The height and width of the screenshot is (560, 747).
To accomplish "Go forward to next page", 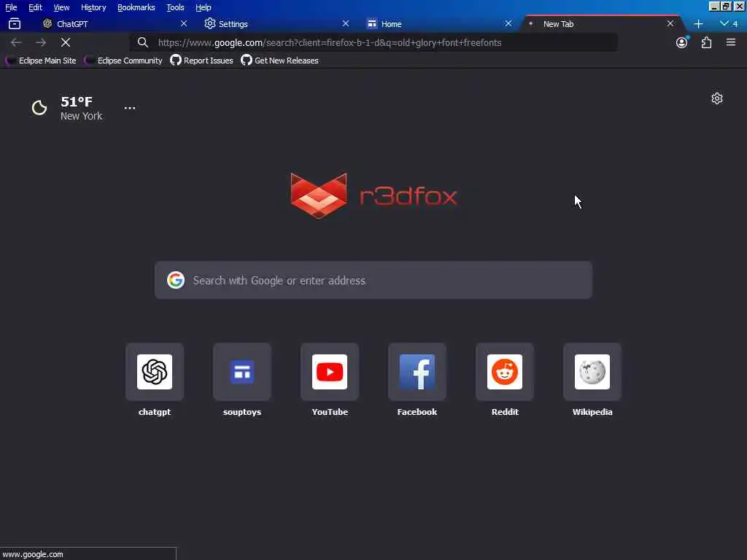I will point(41,42).
